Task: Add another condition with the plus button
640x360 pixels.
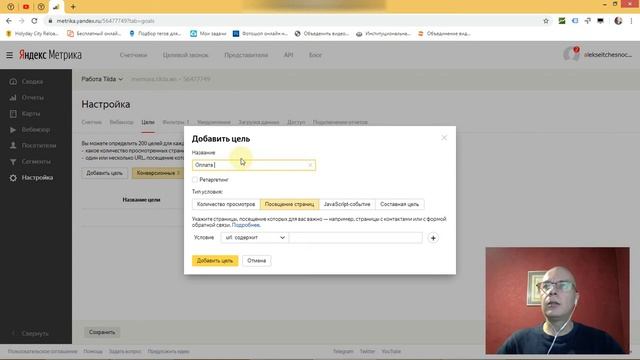Action: click(x=433, y=238)
